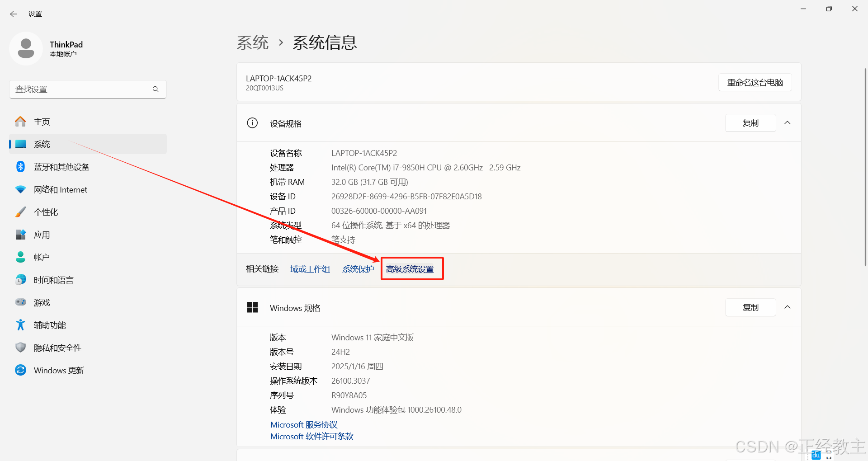Click Windows 11 家庭中文版 edition text
The image size is (868, 461).
[373, 338]
